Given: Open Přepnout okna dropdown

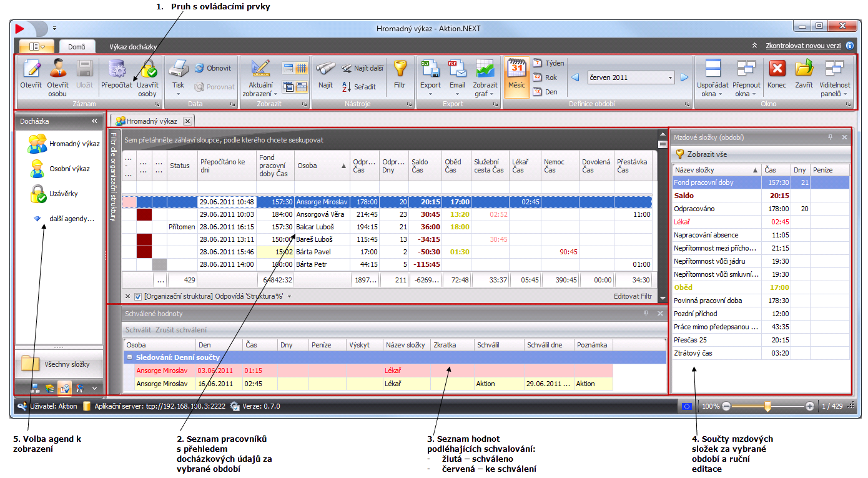Looking at the screenshot, I should 746,77.
